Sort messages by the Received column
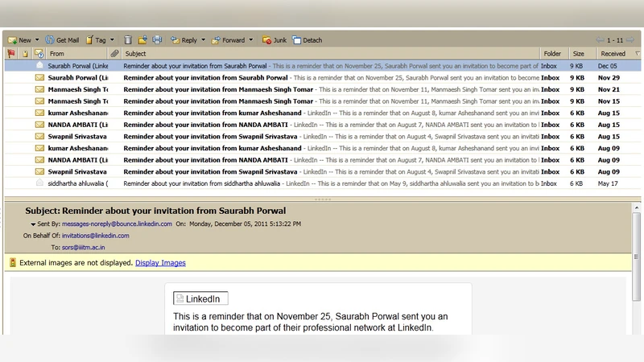This screenshot has width=644, height=362. point(612,54)
